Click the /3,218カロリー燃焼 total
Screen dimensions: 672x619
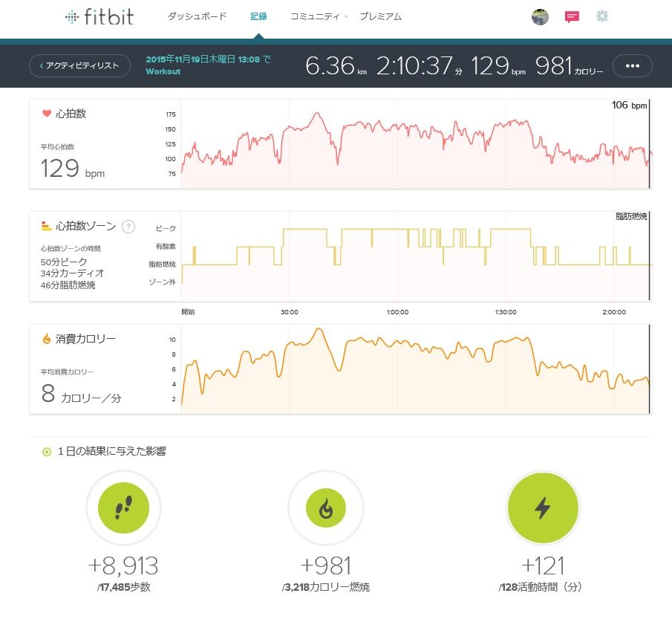[x=326, y=587]
